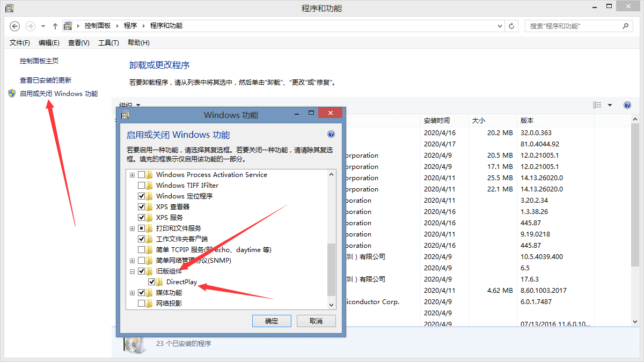Click the view mode icon in toolbar
The width and height of the screenshot is (644, 362).
(x=597, y=105)
